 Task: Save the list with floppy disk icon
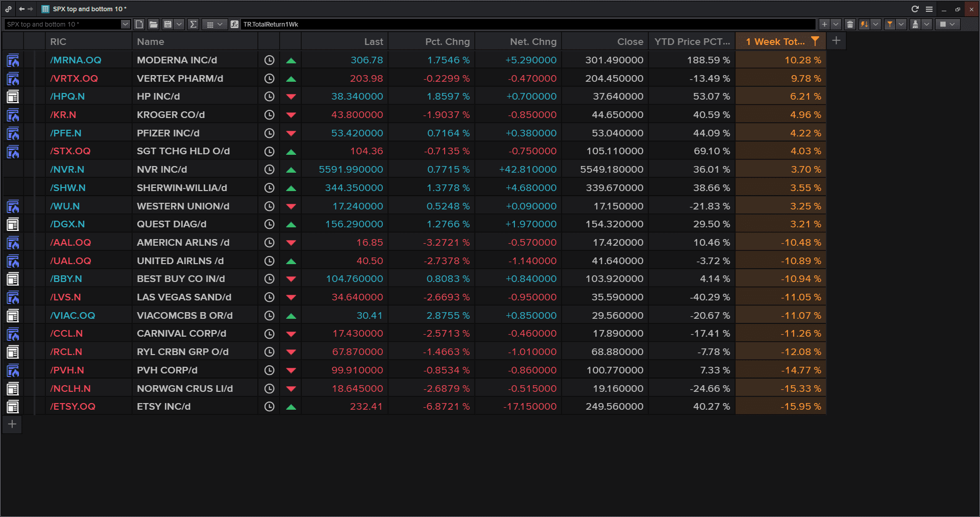pos(167,24)
